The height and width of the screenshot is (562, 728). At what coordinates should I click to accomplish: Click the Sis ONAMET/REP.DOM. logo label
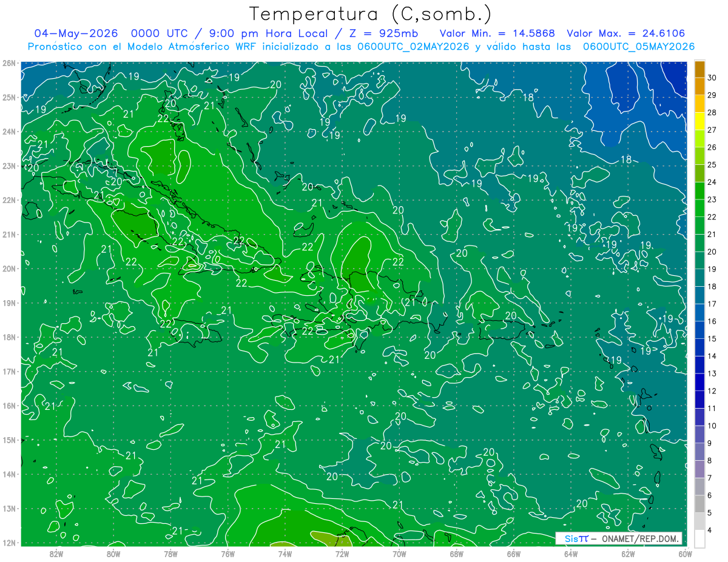pyautogui.click(x=619, y=538)
